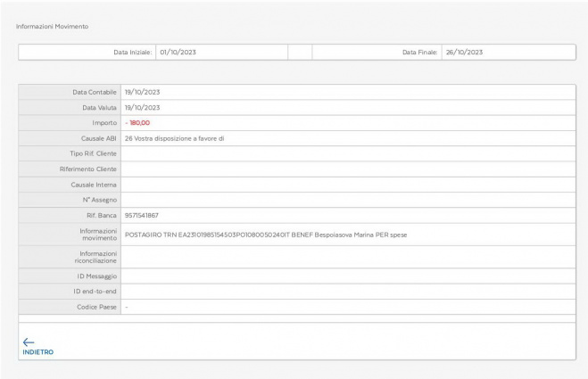This screenshot has width=588, height=379.
Task: Click the empty Tipo Rif. Cliente field
Action: click(x=348, y=153)
